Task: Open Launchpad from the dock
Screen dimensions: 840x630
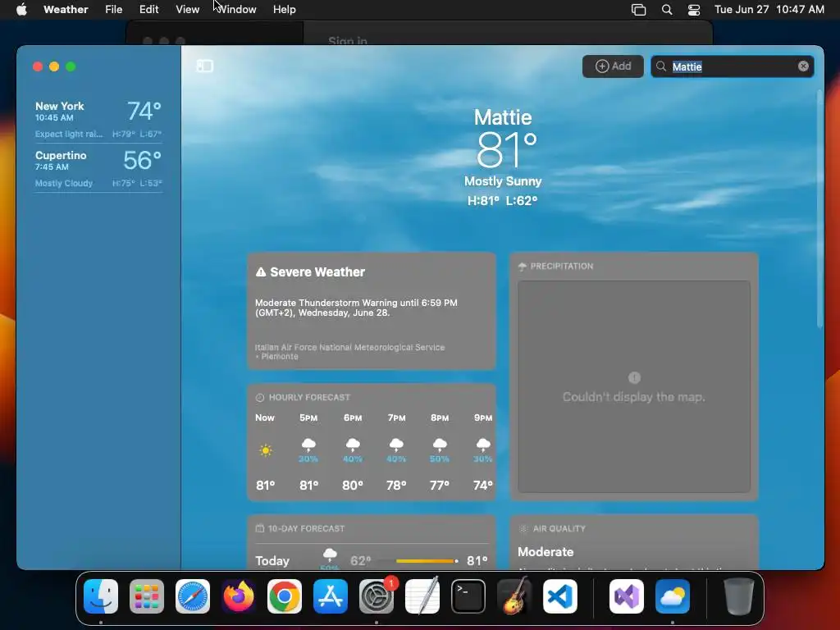Action: pos(147,596)
